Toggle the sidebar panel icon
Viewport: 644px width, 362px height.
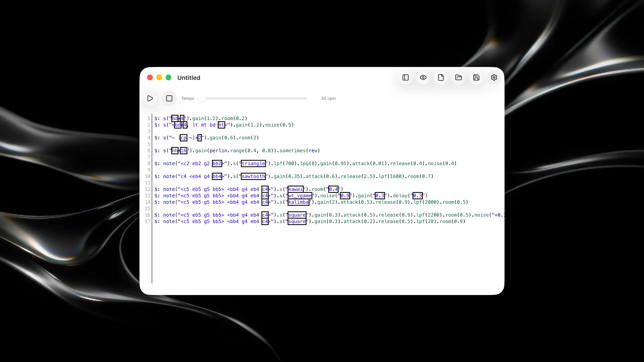406,77
